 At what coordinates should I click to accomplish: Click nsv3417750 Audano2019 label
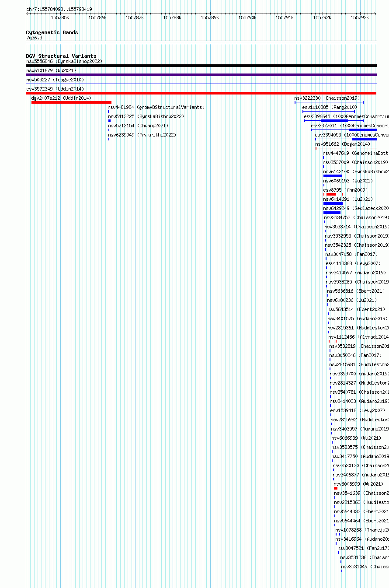tap(360, 456)
